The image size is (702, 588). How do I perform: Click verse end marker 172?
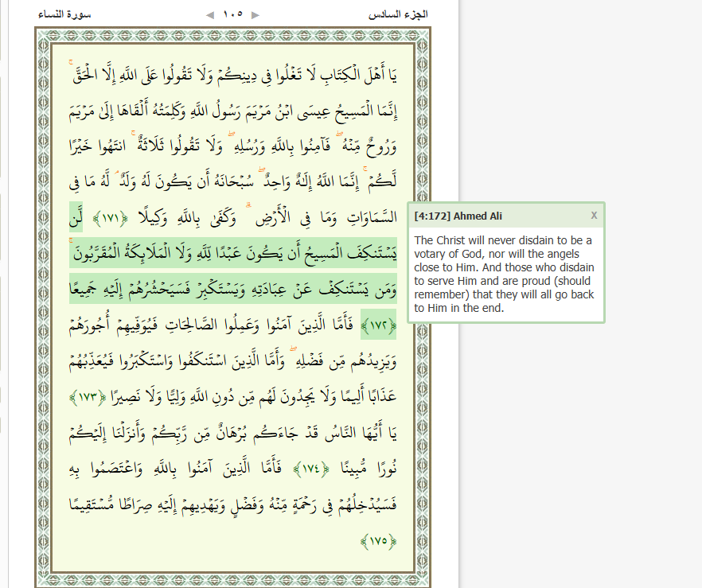tap(377, 325)
